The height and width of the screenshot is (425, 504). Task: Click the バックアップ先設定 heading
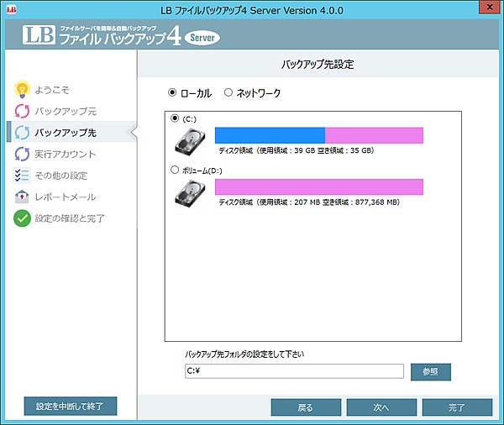(318, 65)
